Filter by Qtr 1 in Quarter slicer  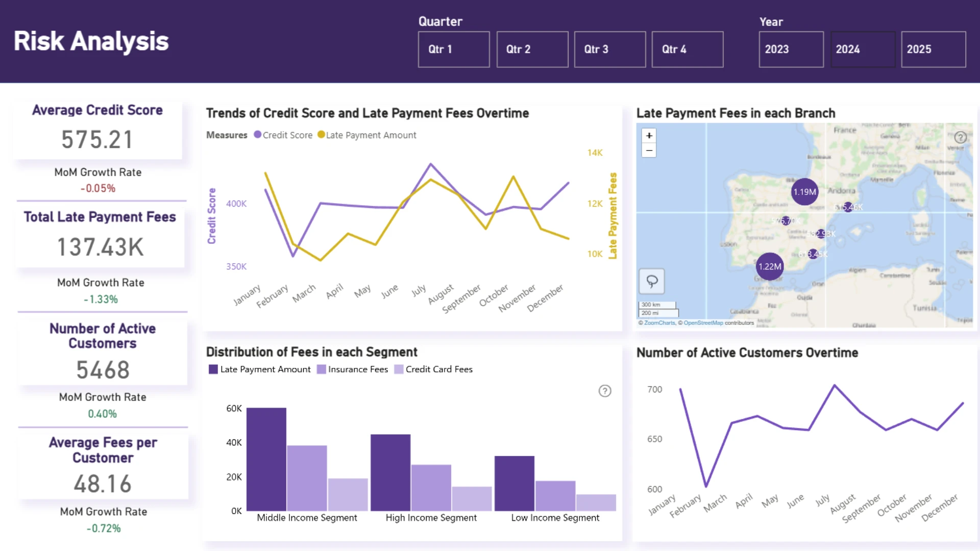454,49
